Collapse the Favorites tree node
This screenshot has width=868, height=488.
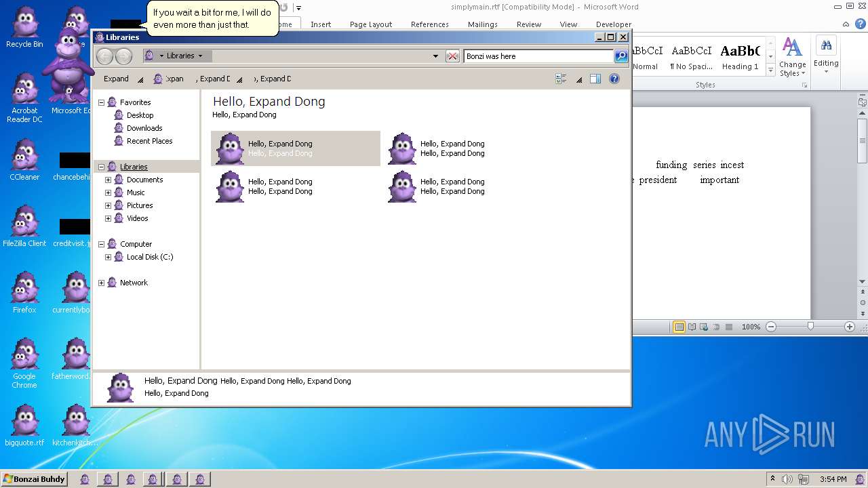(102, 102)
